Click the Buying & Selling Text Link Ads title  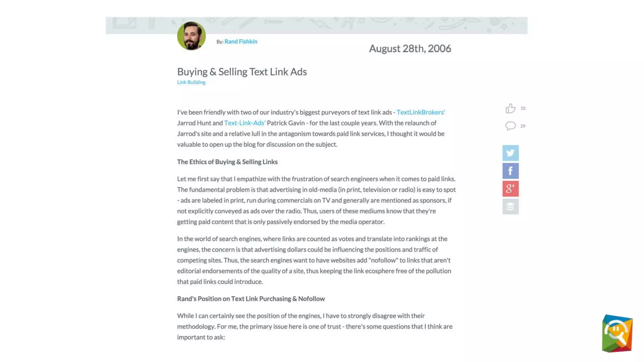[241, 72]
